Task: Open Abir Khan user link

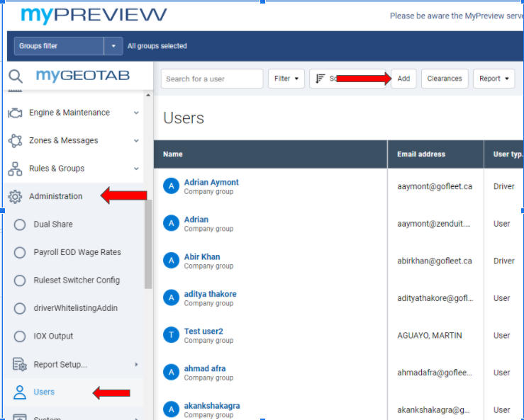Action: click(202, 256)
